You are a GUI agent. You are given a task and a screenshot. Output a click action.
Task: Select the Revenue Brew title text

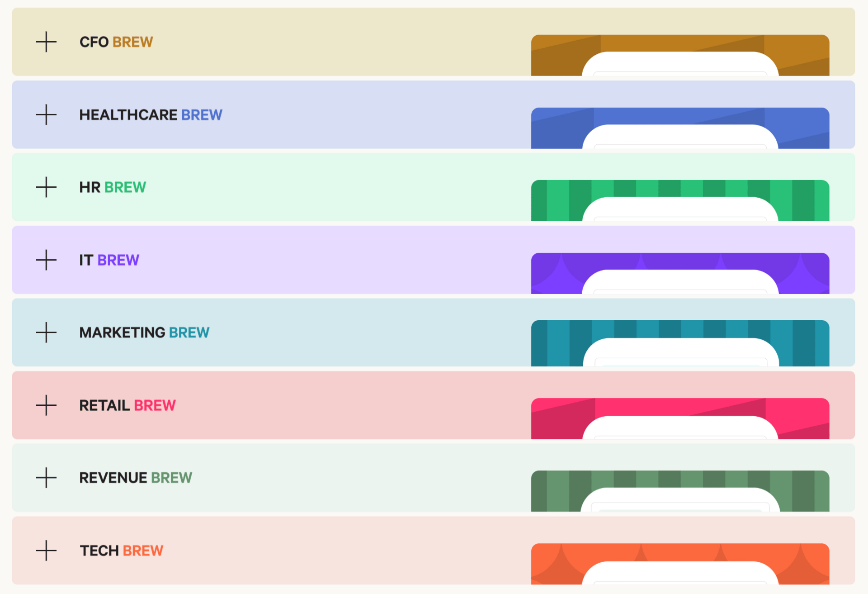pyautogui.click(x=136, y=478)
